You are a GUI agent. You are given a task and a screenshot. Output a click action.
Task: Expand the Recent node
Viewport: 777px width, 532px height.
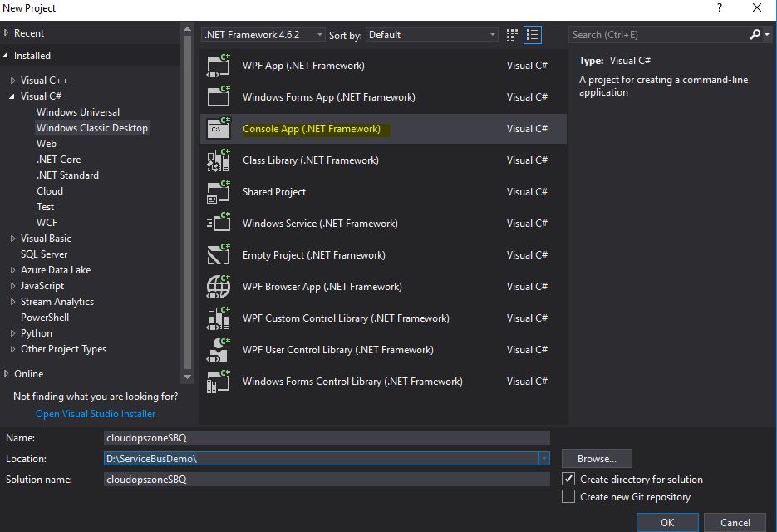[x=7, y=32]
